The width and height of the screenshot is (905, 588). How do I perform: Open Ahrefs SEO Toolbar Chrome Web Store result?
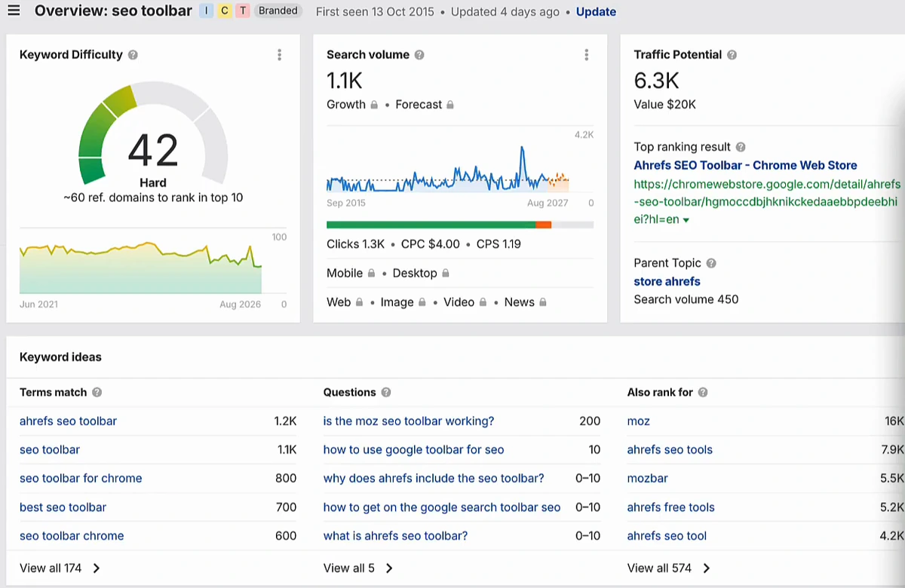click(745, 165)
